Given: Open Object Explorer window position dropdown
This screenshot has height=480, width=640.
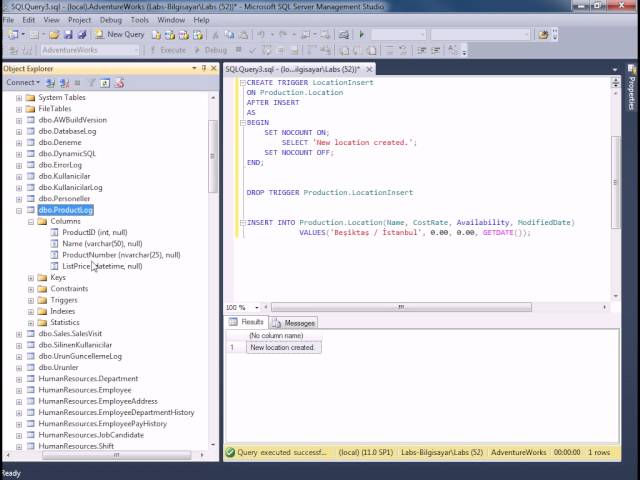Looking at the screenshot, I should point(194,68).
